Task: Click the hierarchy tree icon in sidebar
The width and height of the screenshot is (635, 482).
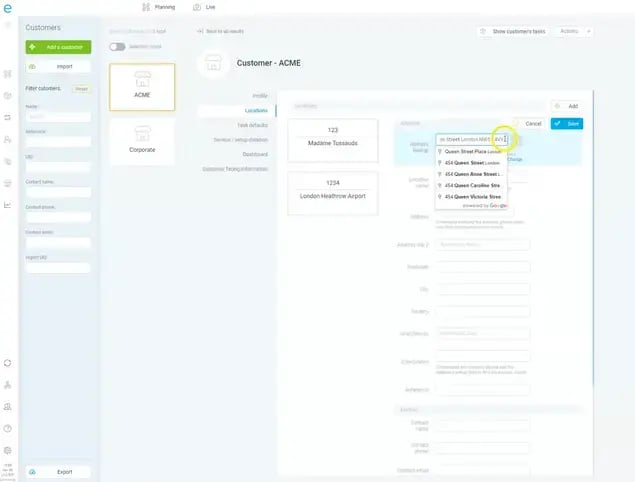Action: coord(8,385)
